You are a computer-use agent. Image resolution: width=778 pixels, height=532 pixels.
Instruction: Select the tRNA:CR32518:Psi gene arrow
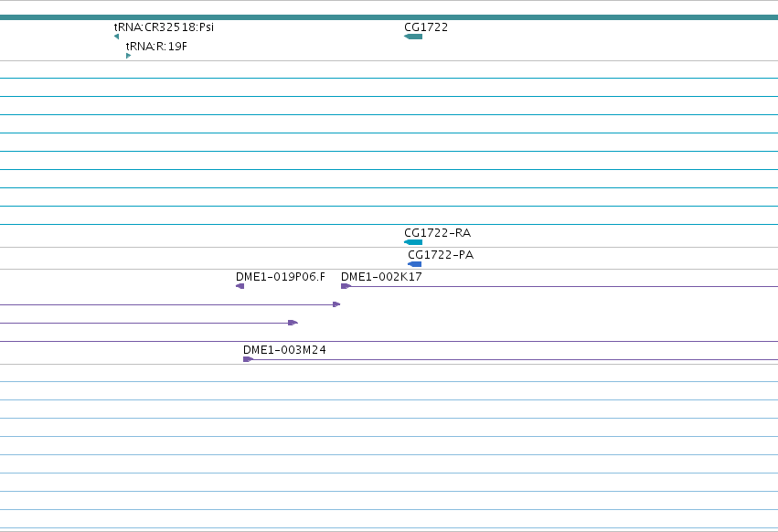tap(117, 37)
